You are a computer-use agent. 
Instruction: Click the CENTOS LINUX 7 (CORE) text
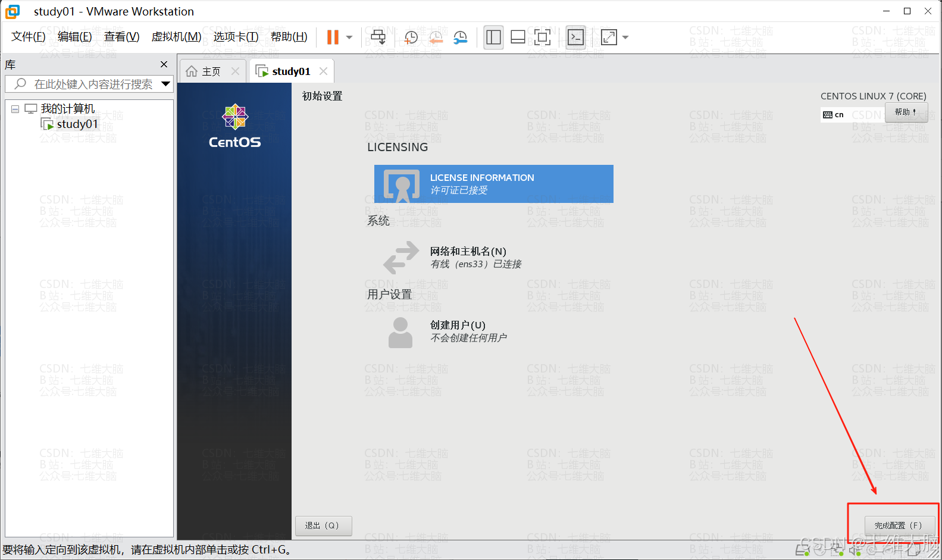click(874, 96)
